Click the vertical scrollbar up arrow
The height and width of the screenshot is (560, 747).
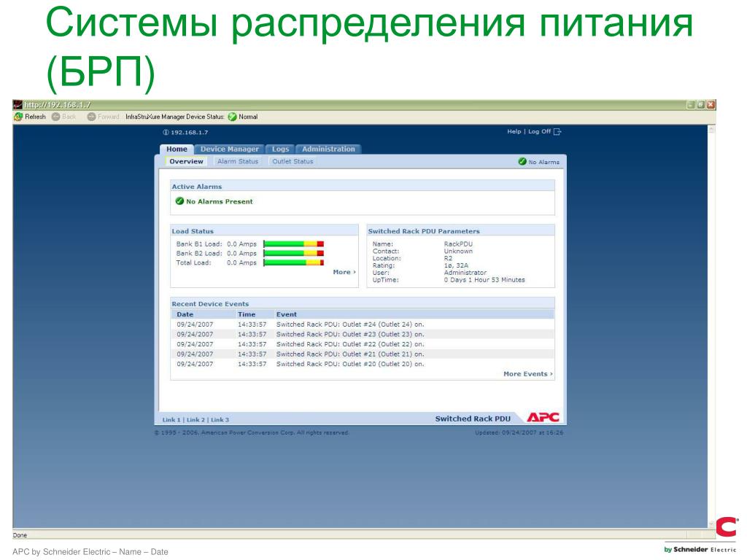(711, 129)
